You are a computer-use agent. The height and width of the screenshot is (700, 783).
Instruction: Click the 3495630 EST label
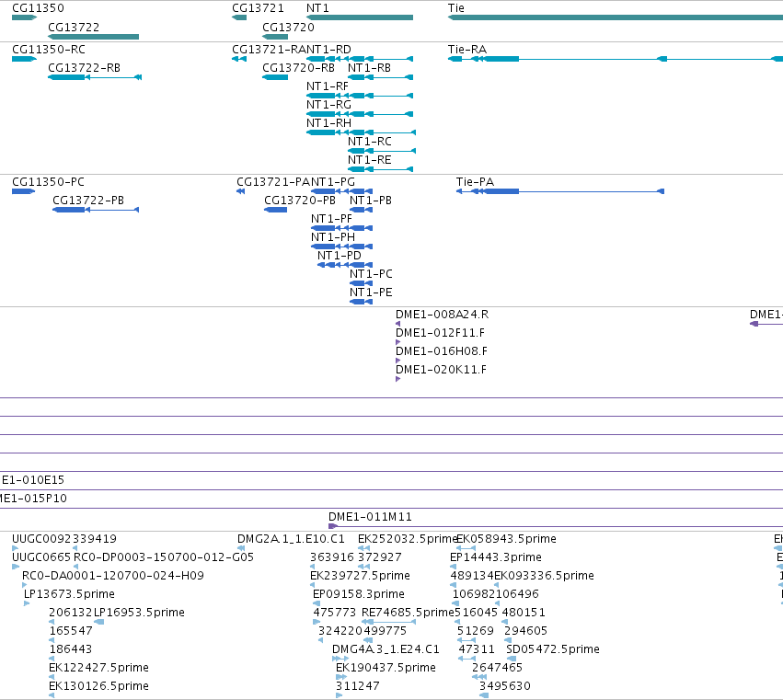point(505,686)
